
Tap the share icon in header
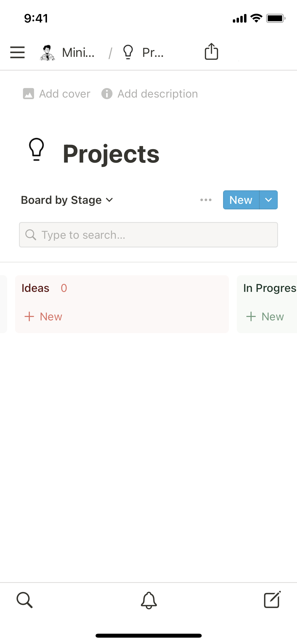(x=211, y=52)
